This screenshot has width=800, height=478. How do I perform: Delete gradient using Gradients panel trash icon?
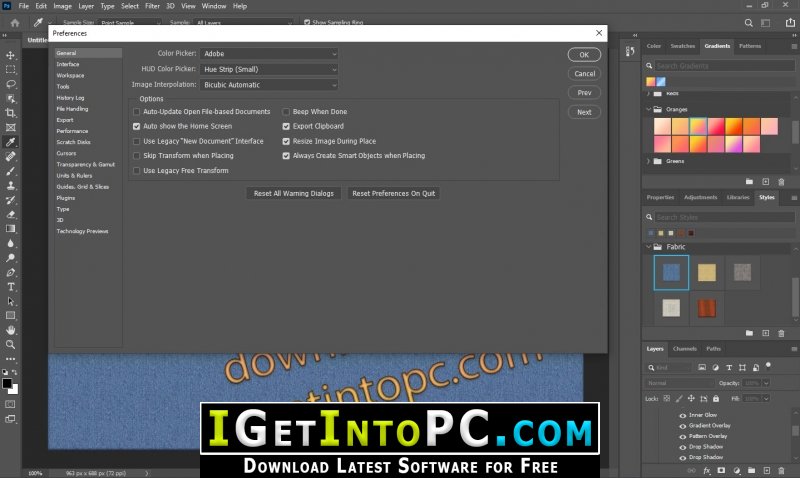tap(781, 182)
